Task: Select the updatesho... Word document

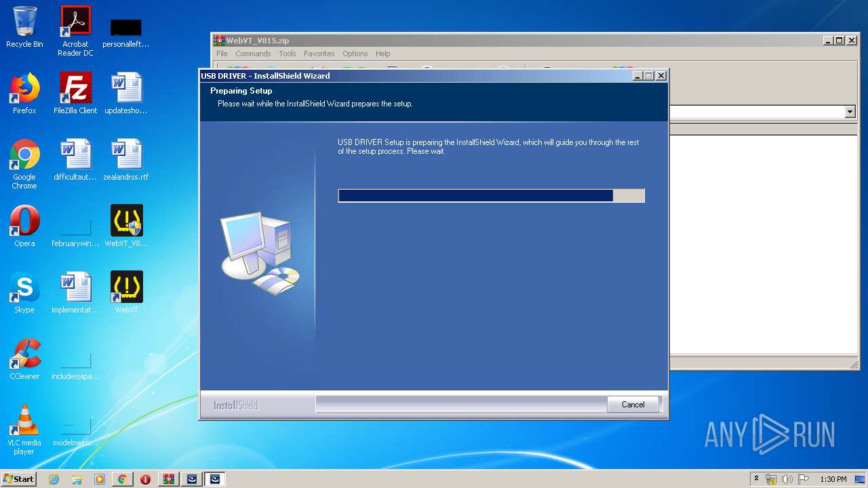Action: tap(126, 94)
